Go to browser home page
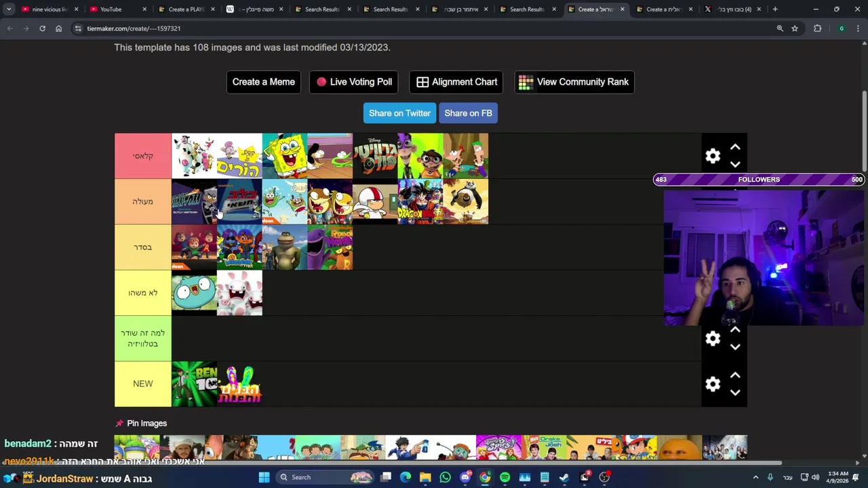 58,28
